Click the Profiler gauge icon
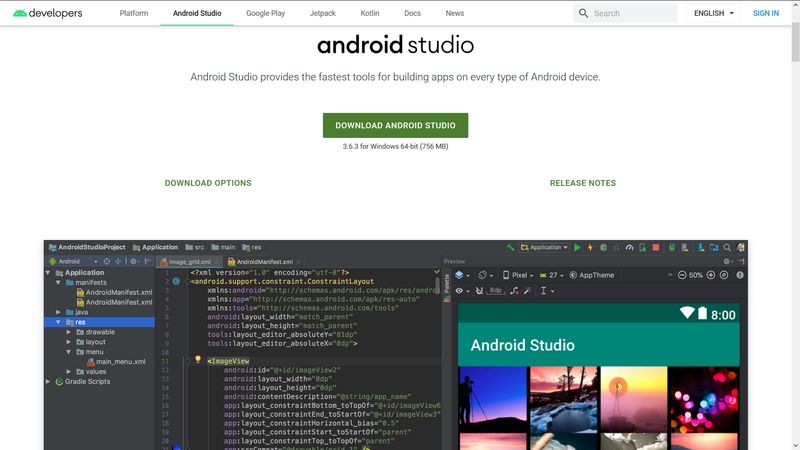The width and height of the screenshot is (800, 450). 630,247
